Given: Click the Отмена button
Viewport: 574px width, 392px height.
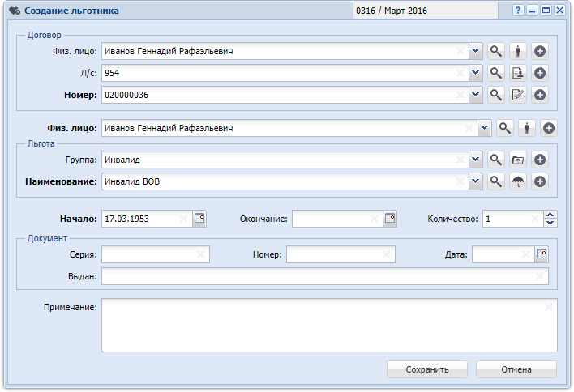Looking at the screenshot, I should [516, 369].
